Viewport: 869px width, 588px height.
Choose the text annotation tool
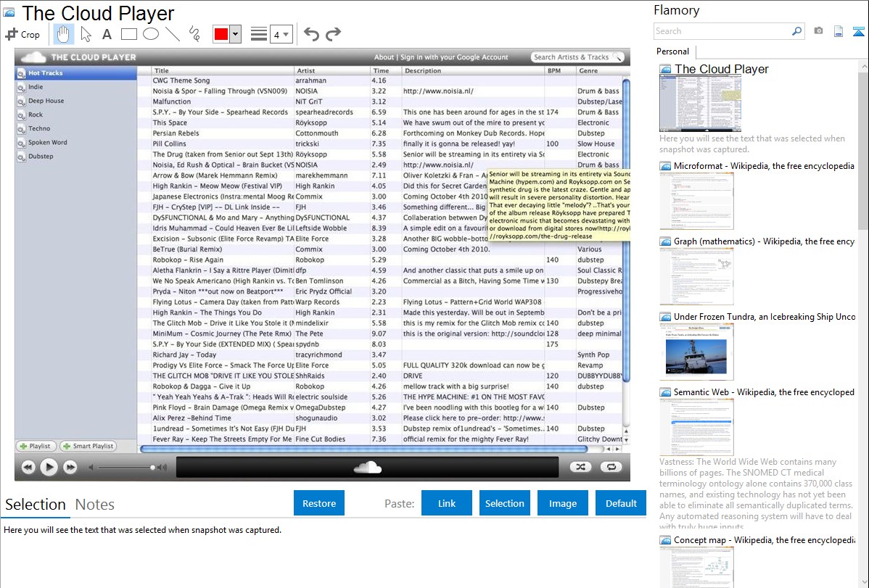click(107, 34)
